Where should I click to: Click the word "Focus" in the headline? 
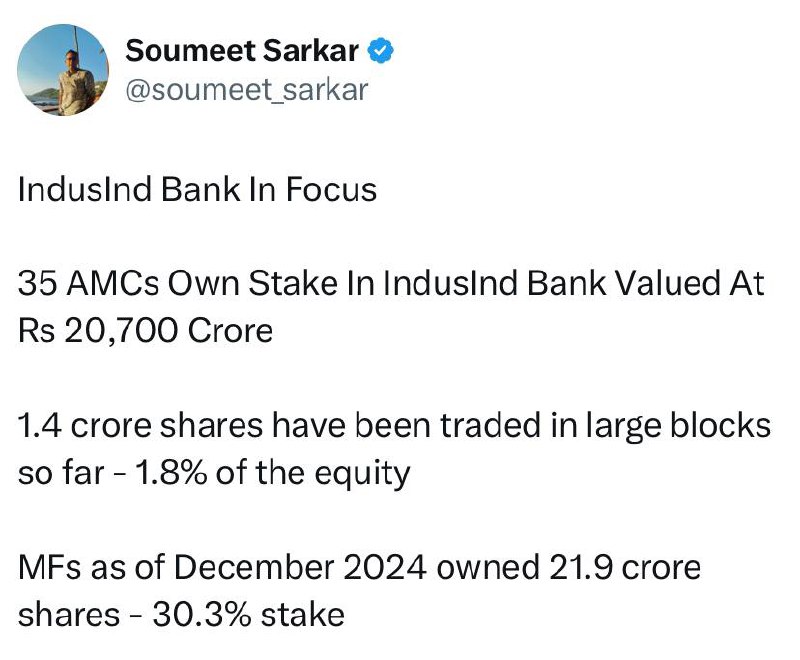pyautogui.click(x=331, y=190)
